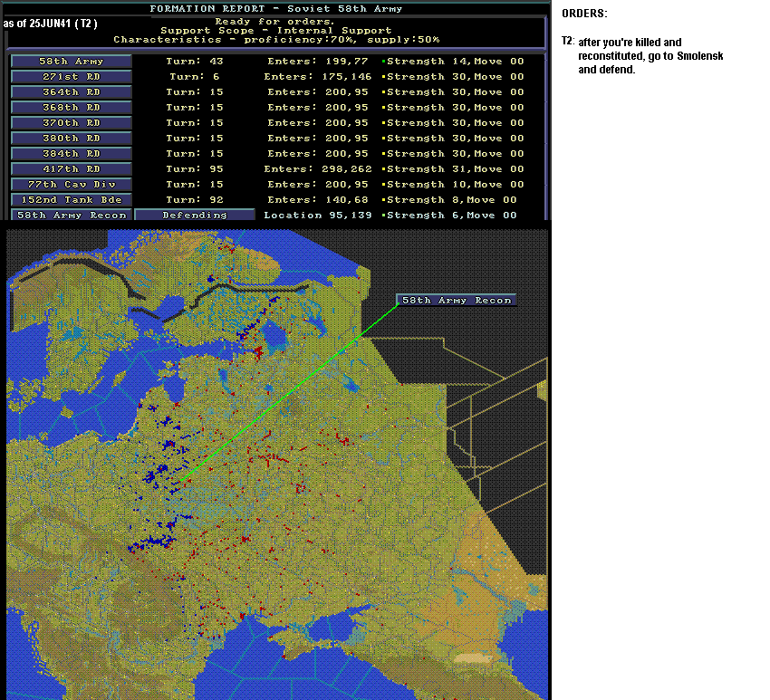Click the Defending status button
770x700 pixels.
pos(195,215)
